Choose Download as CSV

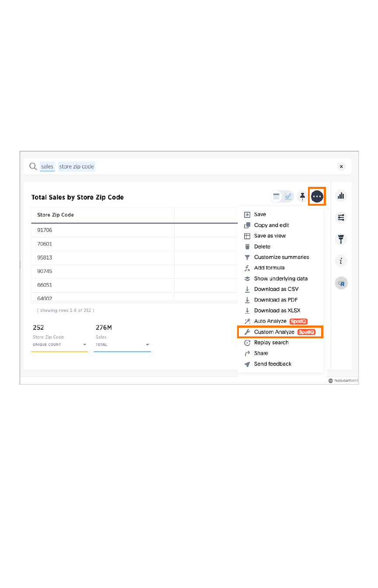[x=276, y=289]
